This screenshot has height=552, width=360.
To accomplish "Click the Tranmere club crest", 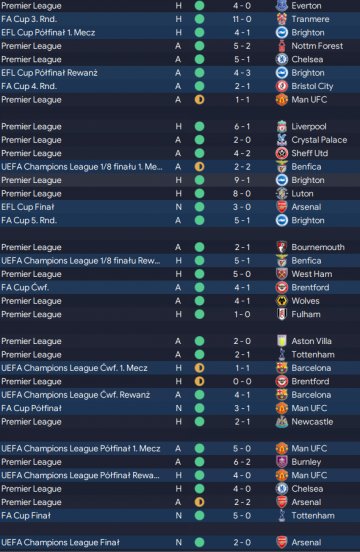I will click(x=282, y=19).
